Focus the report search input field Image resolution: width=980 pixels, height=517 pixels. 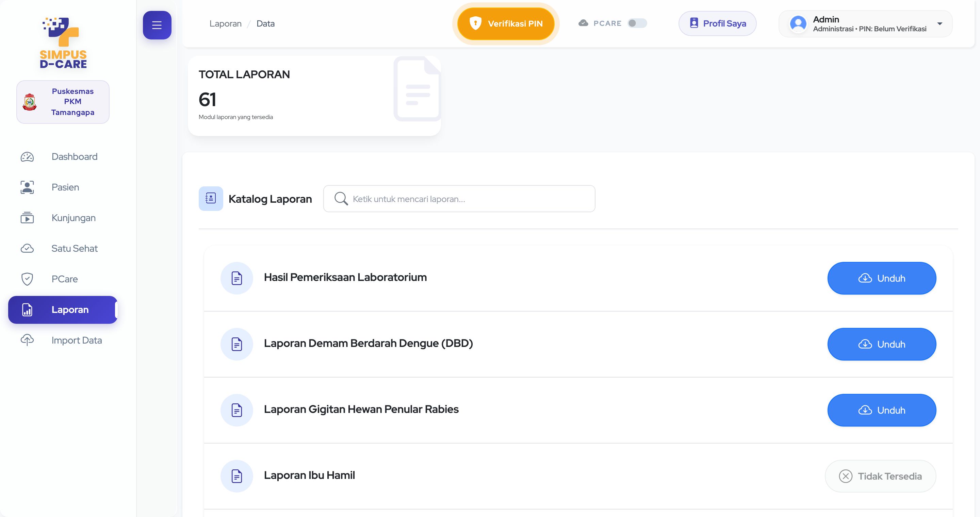459,199
